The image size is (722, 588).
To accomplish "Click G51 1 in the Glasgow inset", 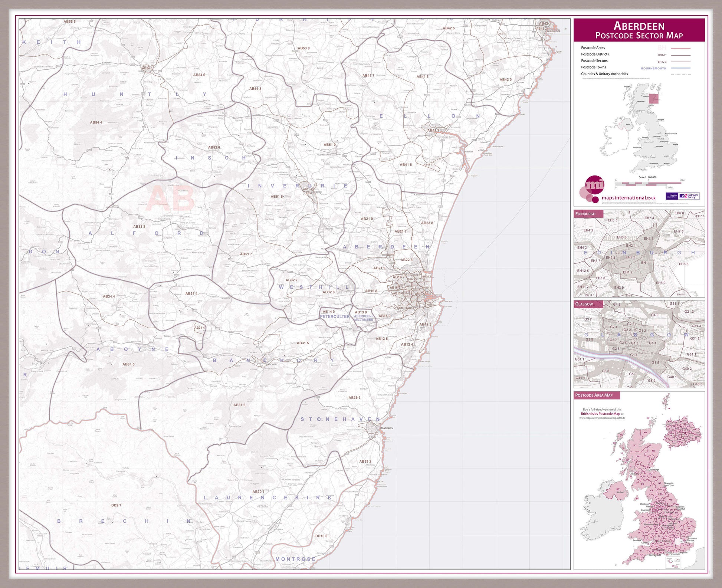I will 580,359.
